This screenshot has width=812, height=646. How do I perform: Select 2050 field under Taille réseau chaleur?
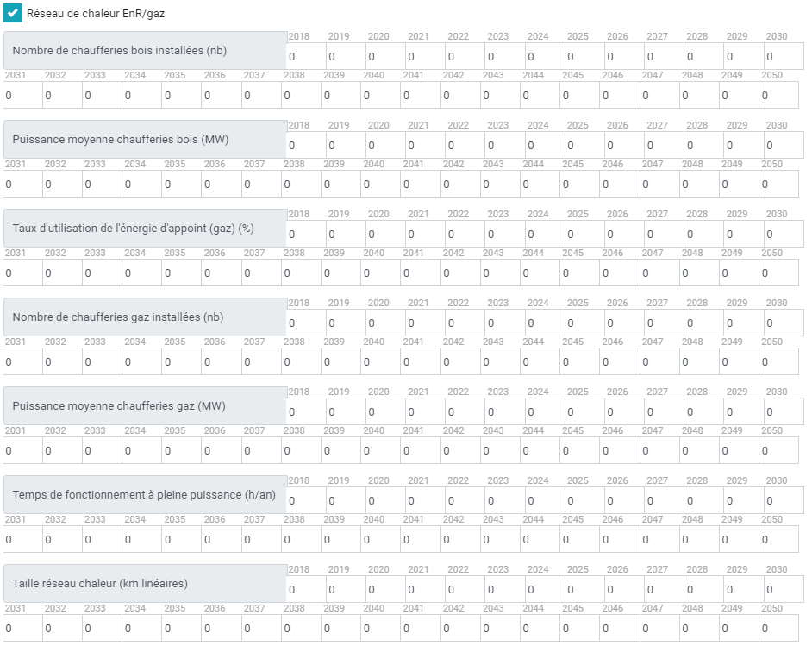[x=778, y=629]
